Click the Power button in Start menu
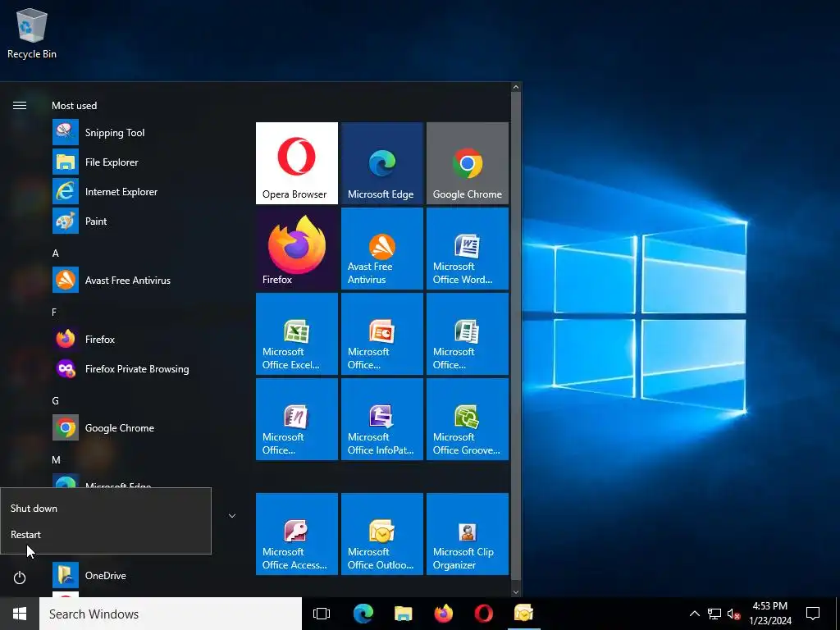Screen dimensions: 840x630 [x=20, y=577]
